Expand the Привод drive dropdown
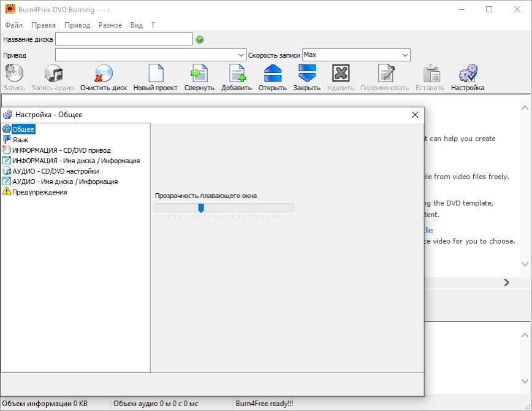This screenshot has width=532, height=411. pos(241,55)
